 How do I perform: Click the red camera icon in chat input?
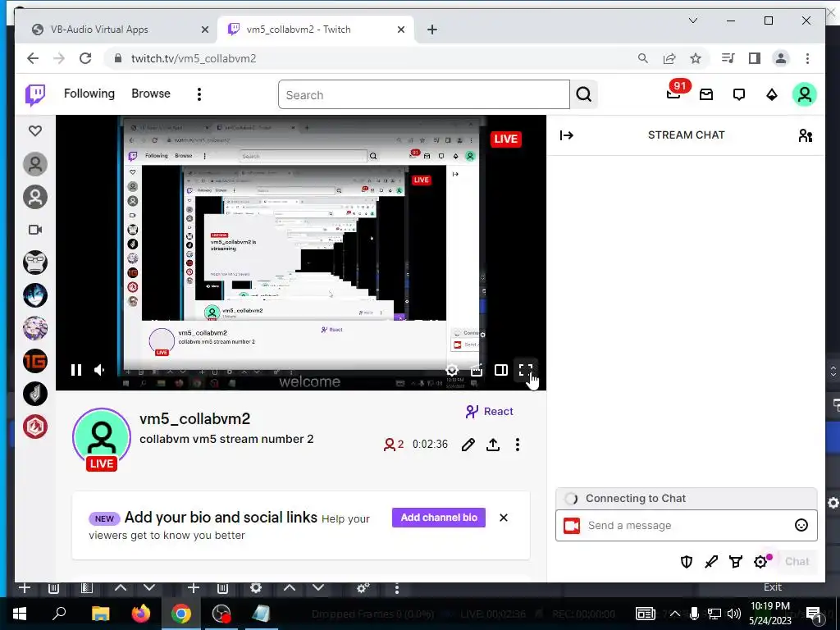[x=572, y=526]
